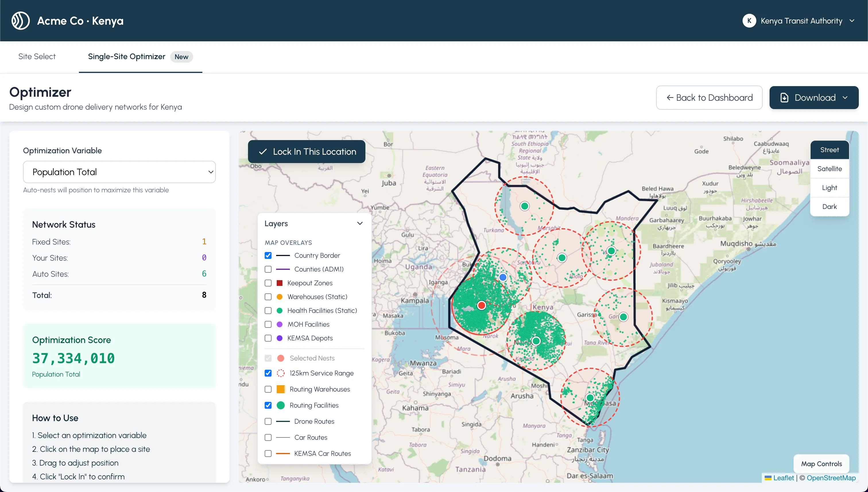
Task: Click the blue site marker on map
Action: coord(503,277)
